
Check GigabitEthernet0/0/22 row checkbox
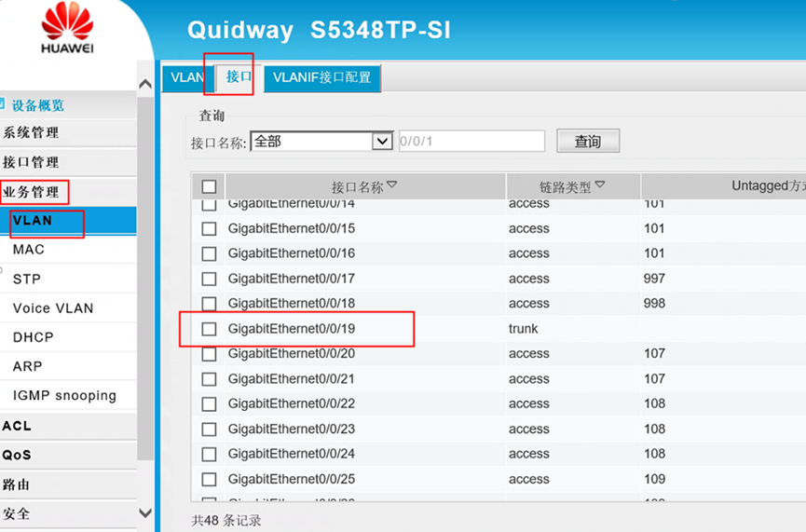(x=209, y=404)
